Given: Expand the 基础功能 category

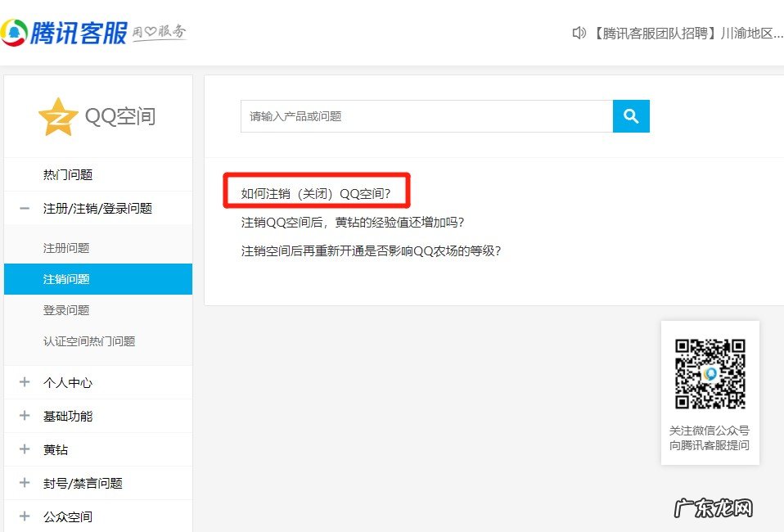Looking at the screenshot, I should [25, 416].
